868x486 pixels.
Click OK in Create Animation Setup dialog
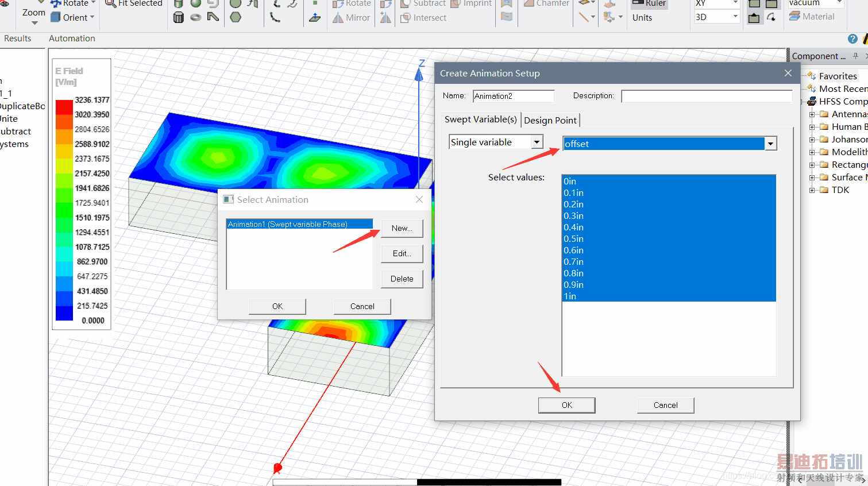pyautogui.click(x=566, y=405)
